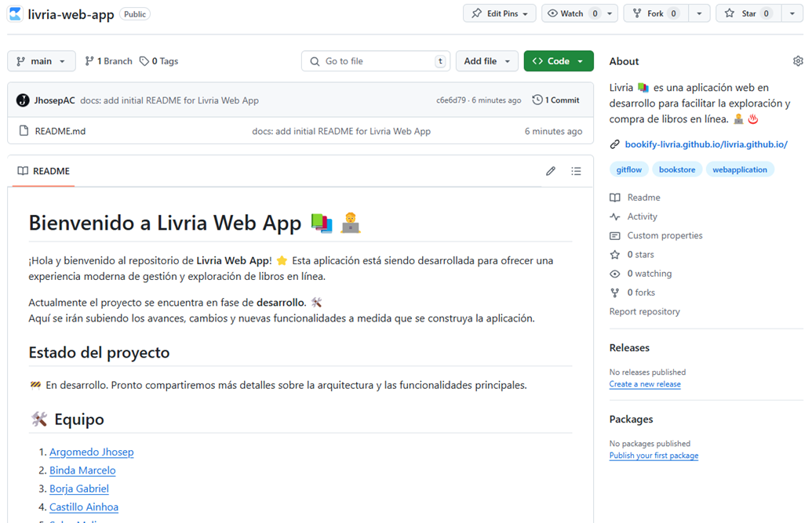
Task: Click the star icon beside 0 stars
Action: (615, 255)
